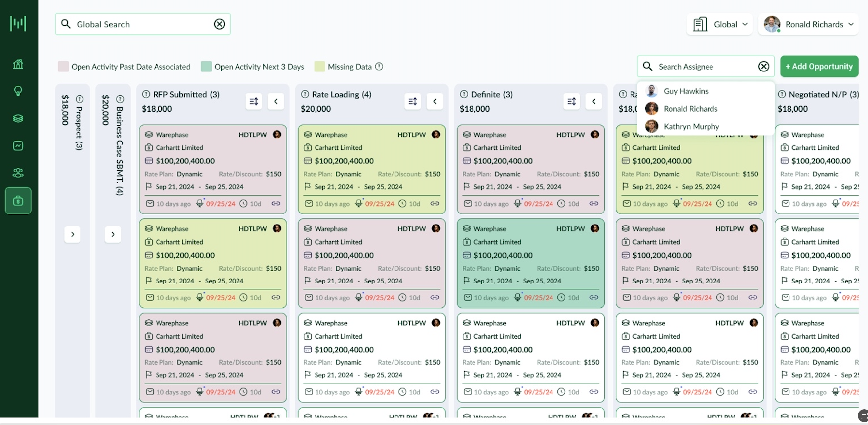Collapse the Definite column
Image resolution: width=868 pixels, height=425 pixels.
click(x=594, y=101)
